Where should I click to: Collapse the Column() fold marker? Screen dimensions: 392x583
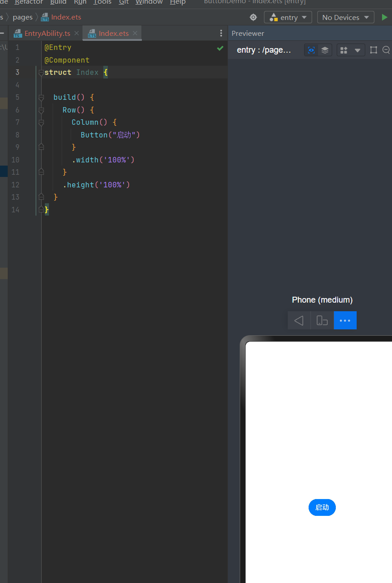pyautogui.click(x=41, y=122)
